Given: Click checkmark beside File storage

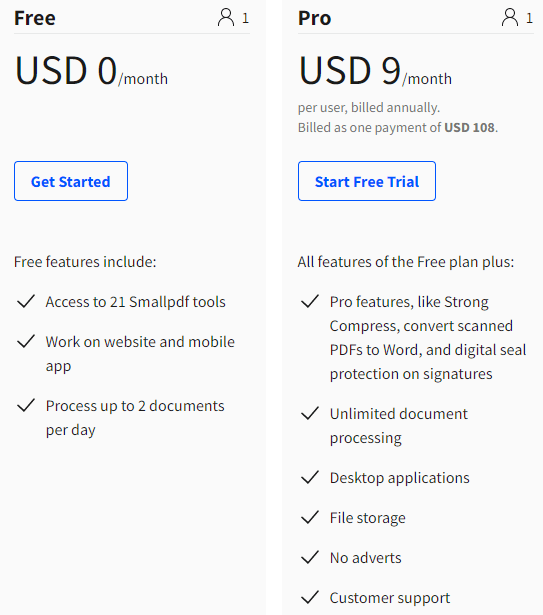Looking at the screenshot, I should coord(310,517).
